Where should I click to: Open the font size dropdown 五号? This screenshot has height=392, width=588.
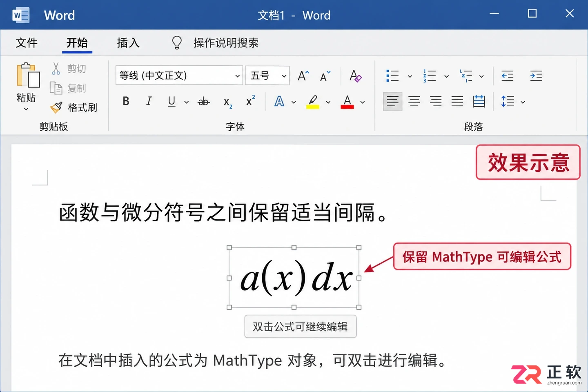[267, 76]
